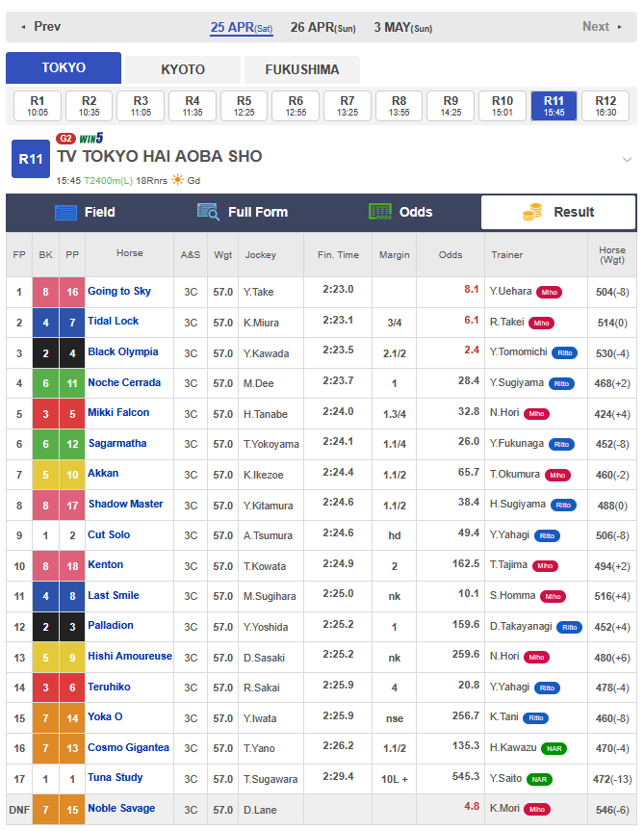The width and height of the screenshot is (644, 831).
Task: Click the green Odds board icon
Action: [380, 212]
